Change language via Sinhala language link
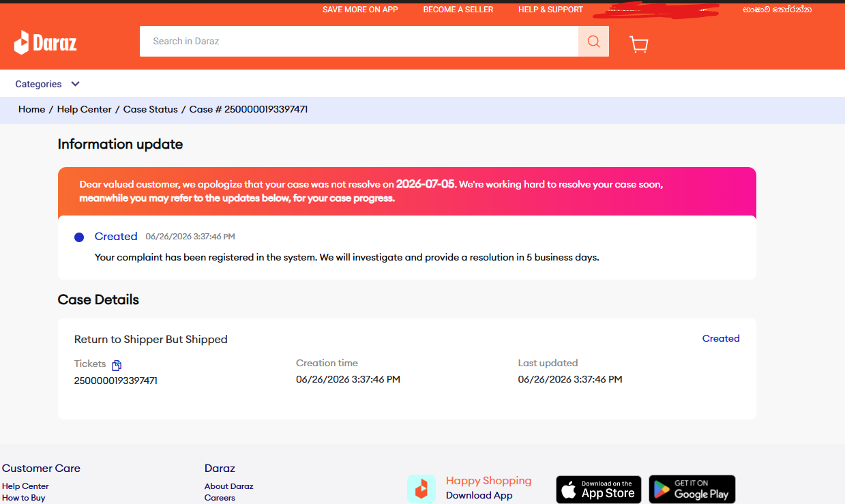Image resolution: width=845 pixels, height=504 pixels. 777,10
